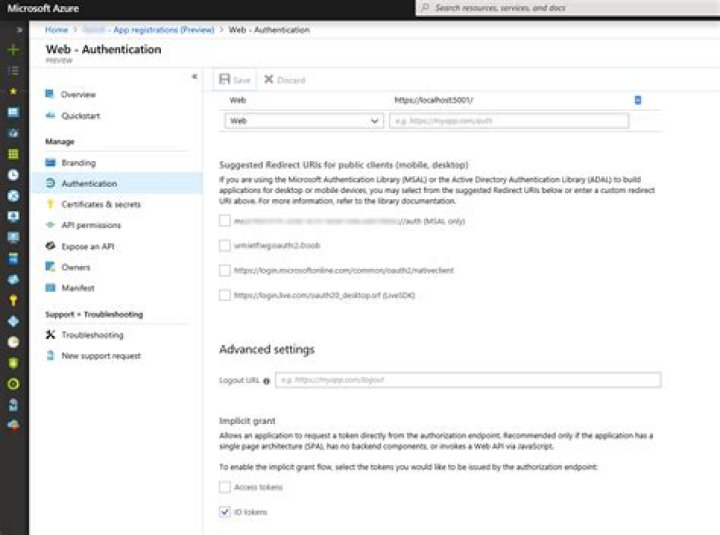Click the yellow Favorites star icon
The width and height of the screenshot is (720, 535).
(x=13, y=91)
